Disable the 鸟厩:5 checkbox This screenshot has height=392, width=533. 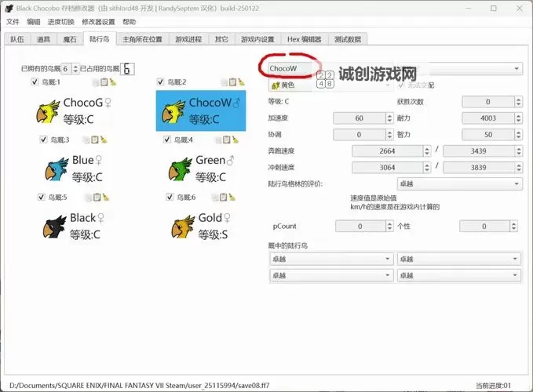42,198
